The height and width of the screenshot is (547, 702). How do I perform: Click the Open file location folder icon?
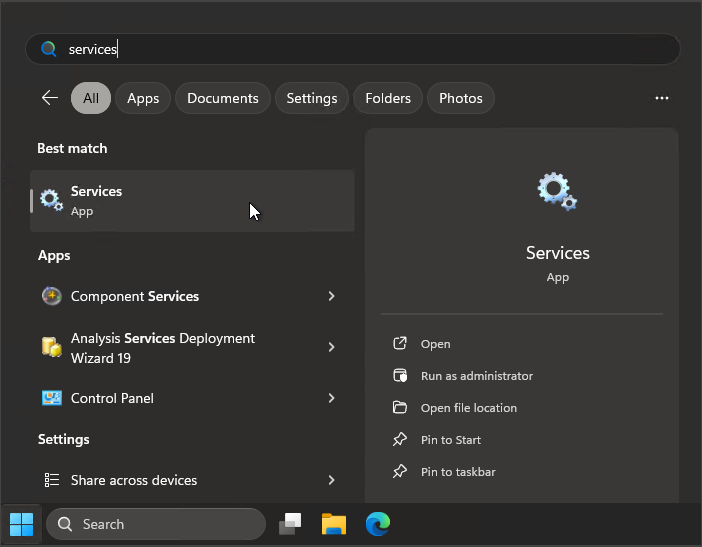(400, 407)
